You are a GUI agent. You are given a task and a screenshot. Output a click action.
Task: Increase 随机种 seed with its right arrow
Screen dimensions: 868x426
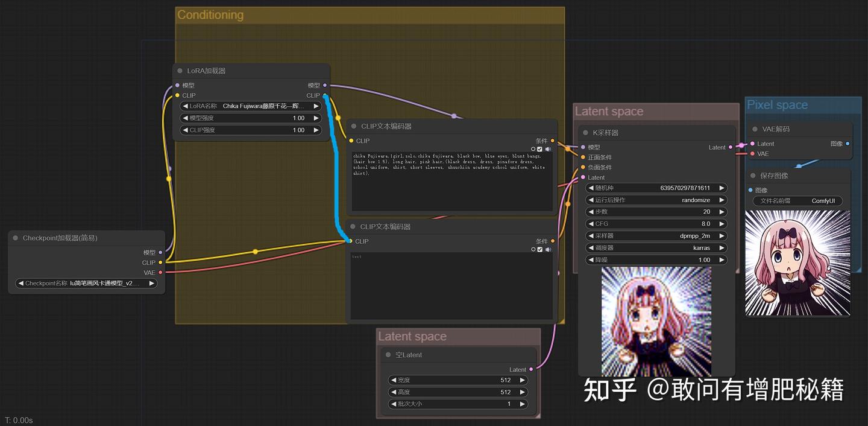coord(722,188)
